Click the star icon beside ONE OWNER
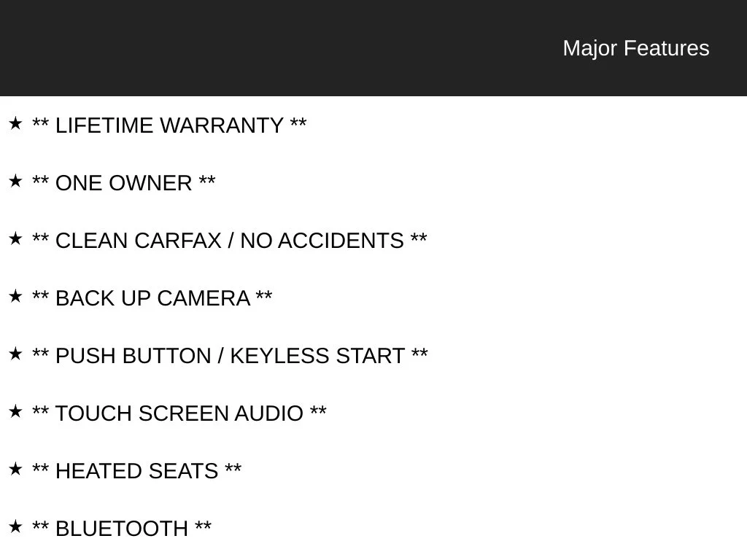The width and height of the screenshot is (747, 560). point(15,182)
